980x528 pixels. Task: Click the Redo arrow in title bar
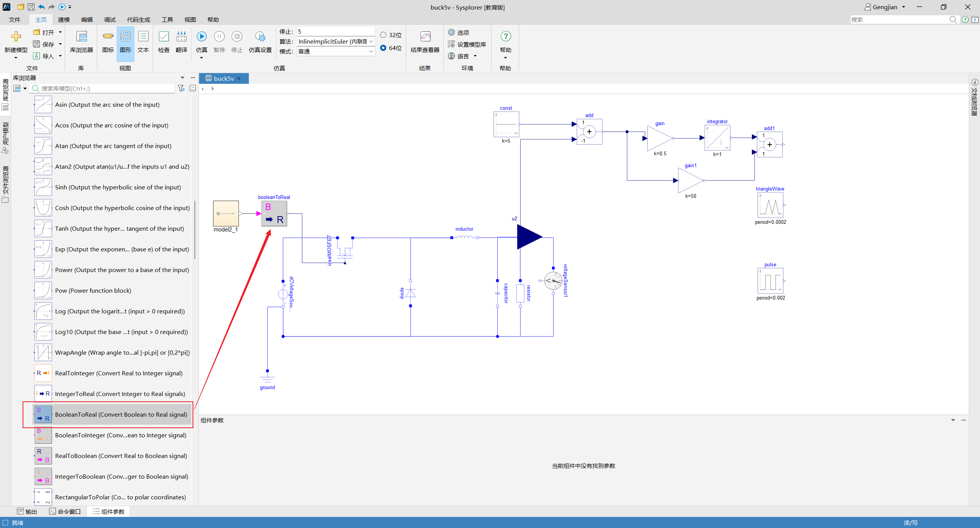point(51,7)
